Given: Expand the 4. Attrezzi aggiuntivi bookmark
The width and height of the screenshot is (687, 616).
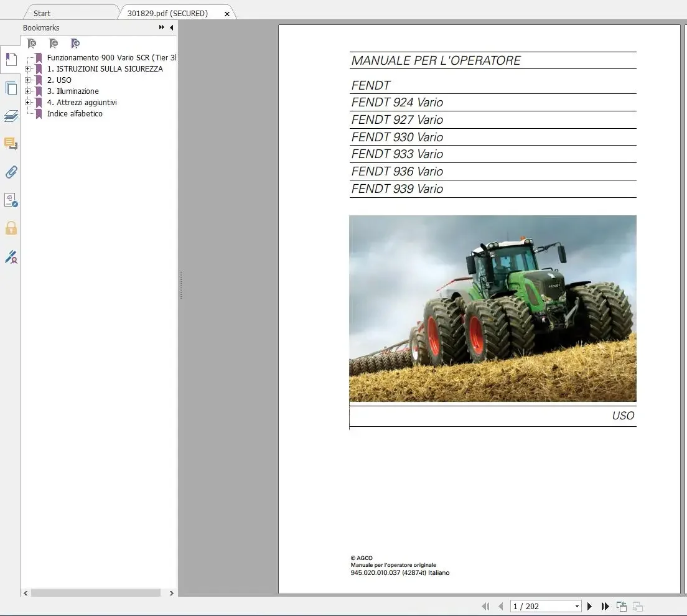Looking at the screenshot, I should (x=27, y=103).
